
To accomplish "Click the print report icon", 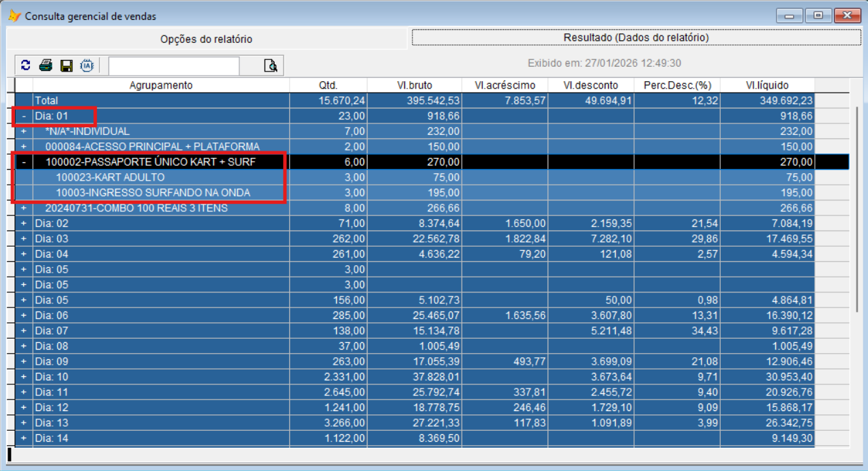I will (x=46, y=65).
